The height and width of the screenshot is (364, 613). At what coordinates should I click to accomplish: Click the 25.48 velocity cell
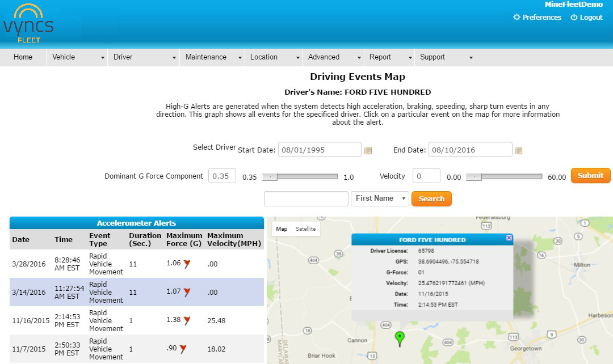tap(216, 321)
